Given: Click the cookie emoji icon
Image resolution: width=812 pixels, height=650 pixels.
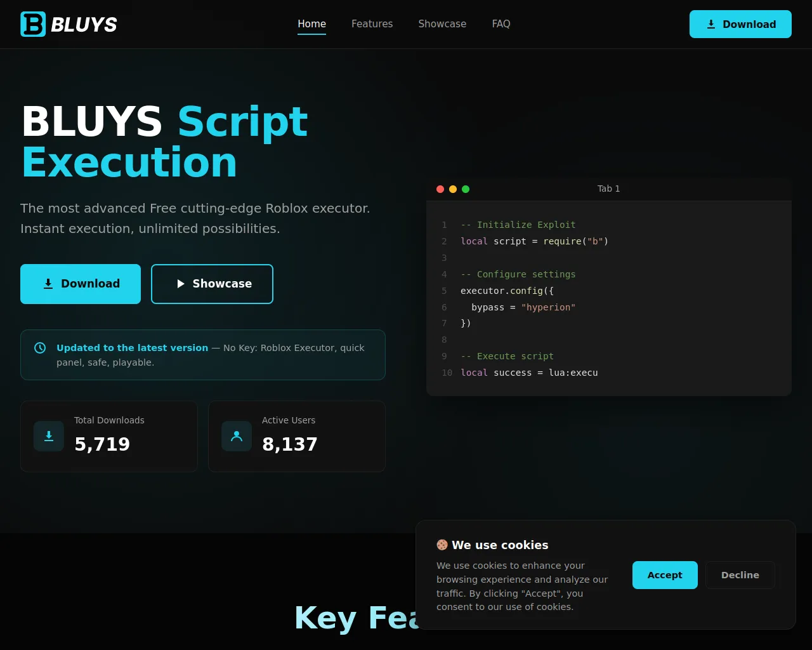Looking at the screenshot, I should [x=442, y=545].
